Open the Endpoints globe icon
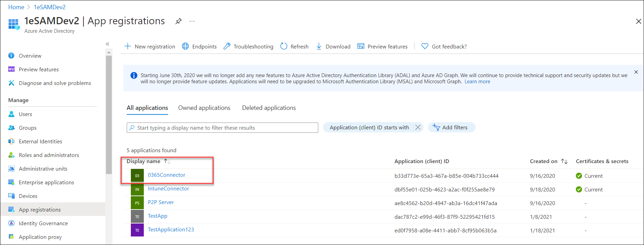 (x=185, y=46)
